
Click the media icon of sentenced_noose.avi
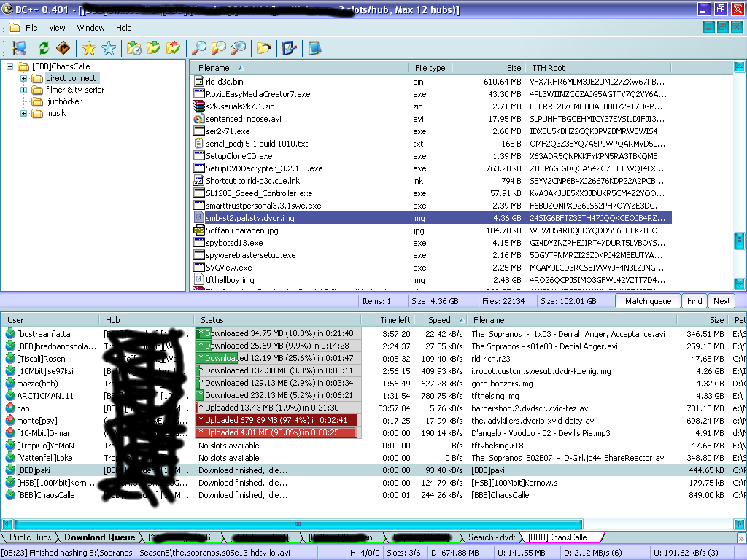pyautogui.click(x=199, y=119)
